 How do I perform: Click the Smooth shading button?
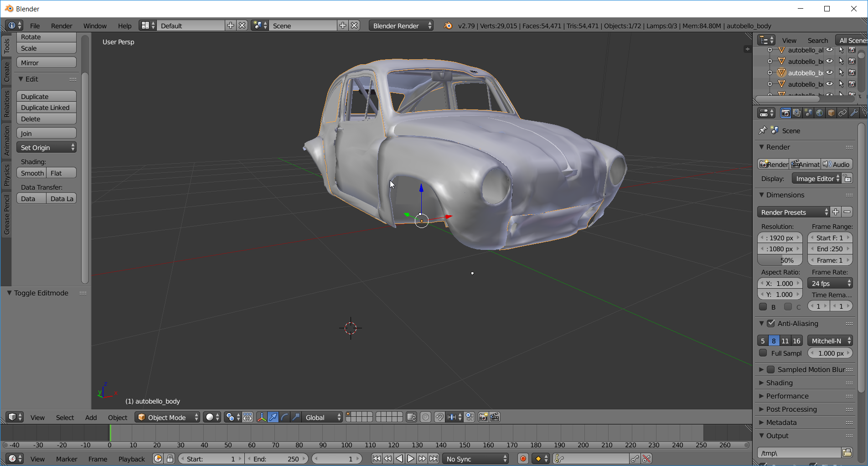32,173
